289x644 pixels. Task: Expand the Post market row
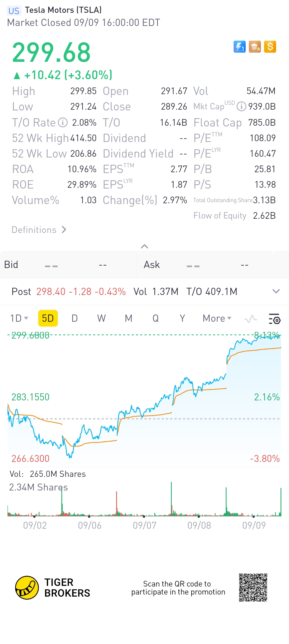[276, 291]
